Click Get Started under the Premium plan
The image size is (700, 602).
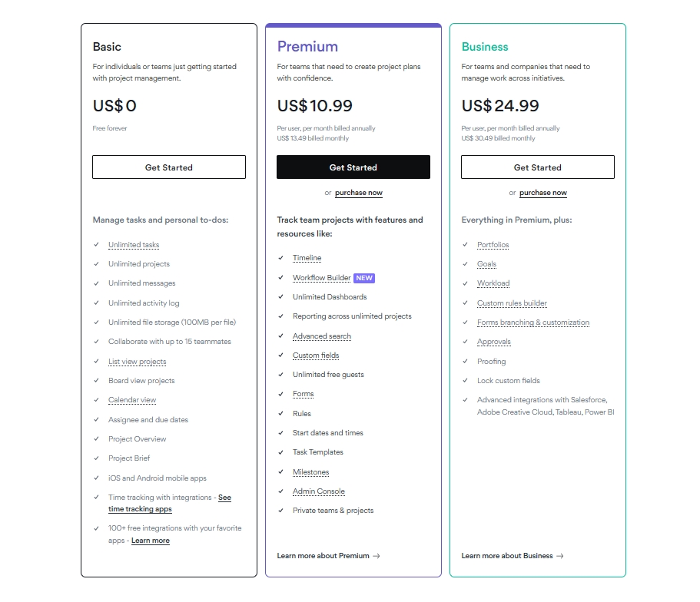[x=353, y=167]
